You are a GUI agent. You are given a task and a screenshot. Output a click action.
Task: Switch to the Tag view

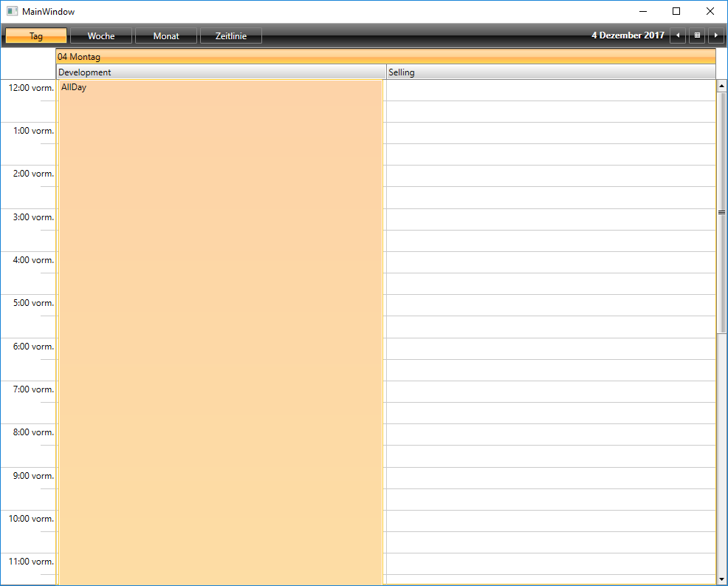(x=36, y=35)
